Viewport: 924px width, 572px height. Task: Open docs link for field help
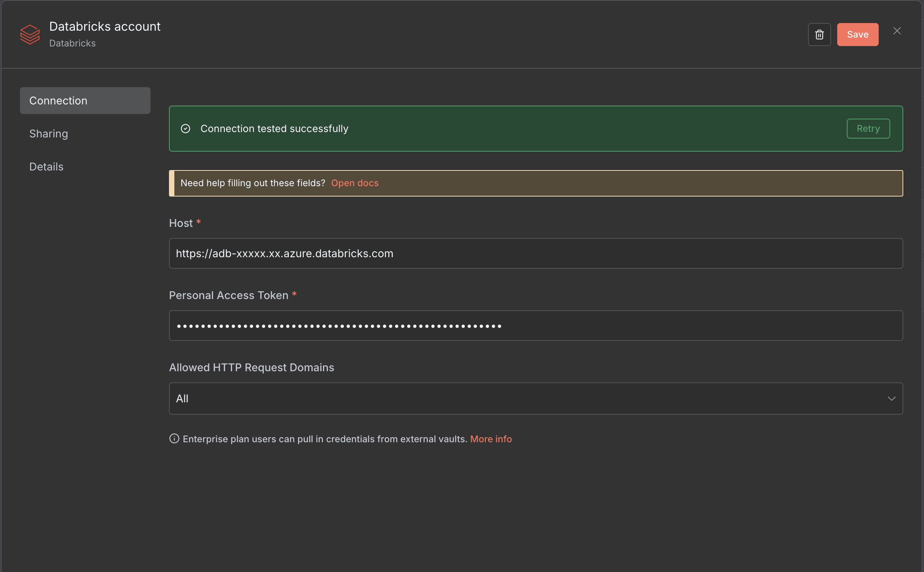(354, 183)
